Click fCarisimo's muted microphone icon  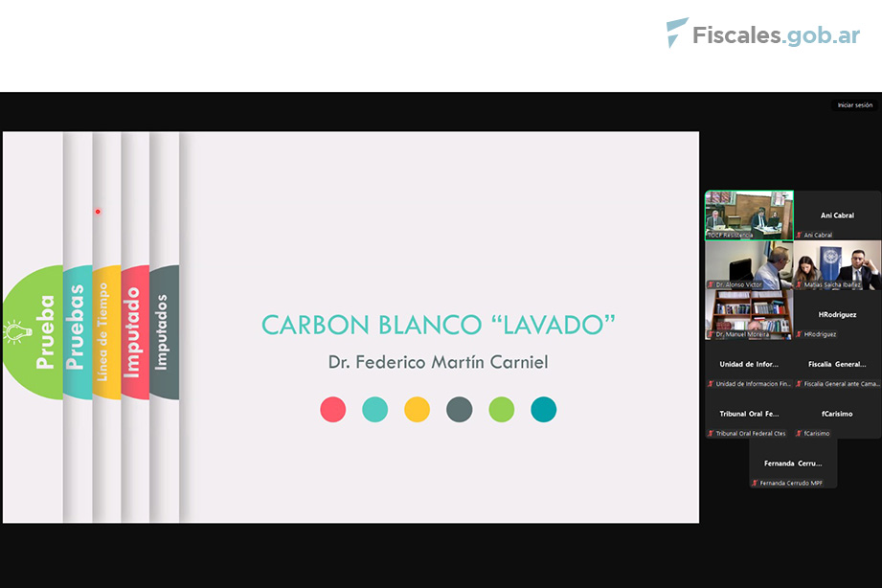point(799,434)
